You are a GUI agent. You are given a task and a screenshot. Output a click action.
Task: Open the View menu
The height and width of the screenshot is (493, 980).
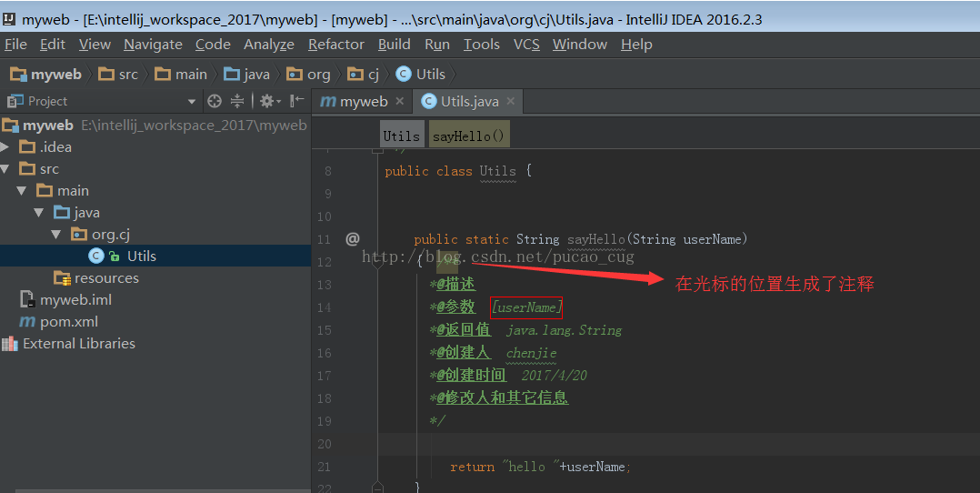[x=95, y=45]
